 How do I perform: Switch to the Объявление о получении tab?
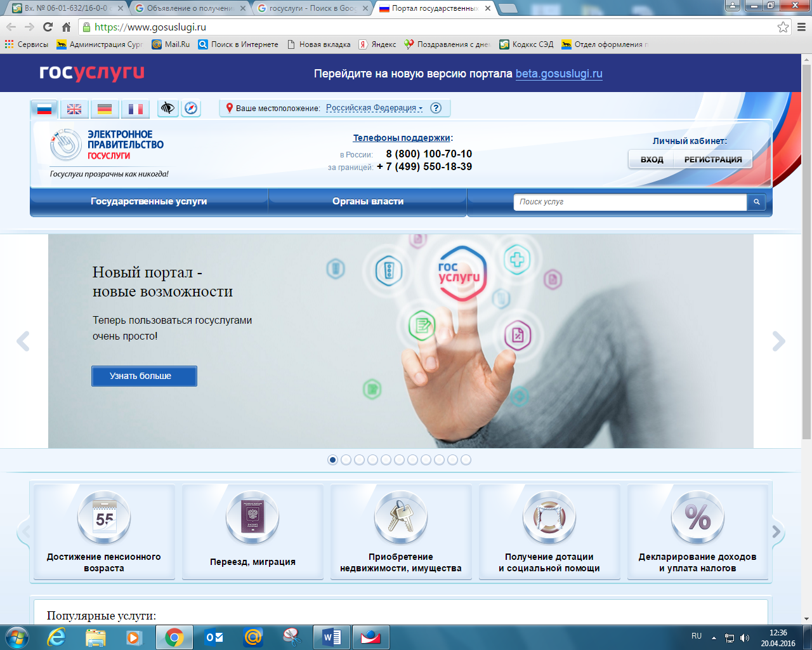click(x=191, y=8)
